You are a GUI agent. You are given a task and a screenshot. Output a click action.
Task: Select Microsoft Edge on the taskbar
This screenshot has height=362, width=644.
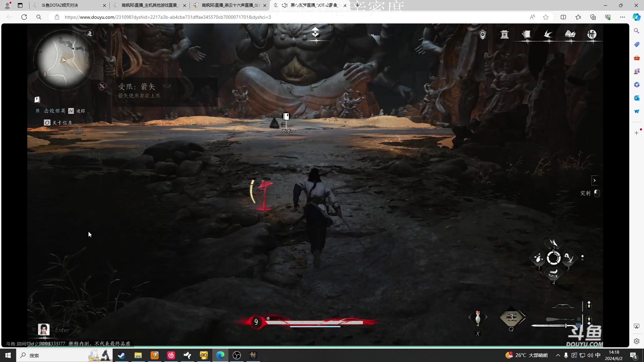tap(220, 355)
